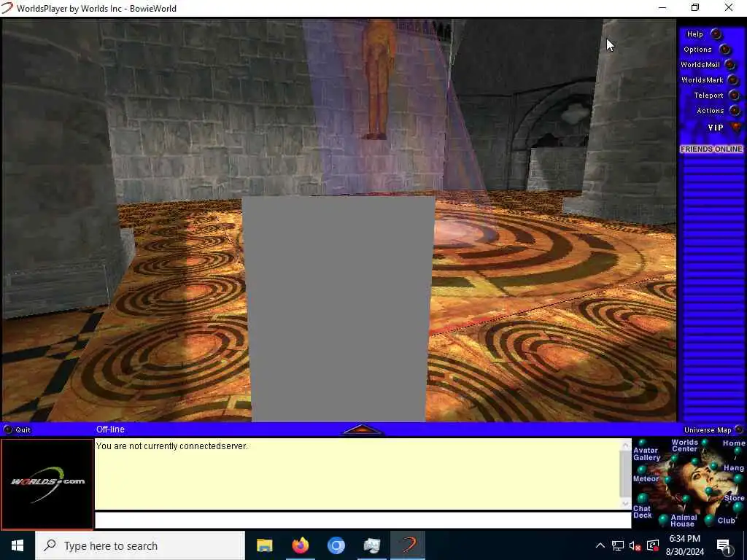Click the chat log scroll-up arrow
The width and height of the screenshot is (747, 560).
click(x=625, y=445)
